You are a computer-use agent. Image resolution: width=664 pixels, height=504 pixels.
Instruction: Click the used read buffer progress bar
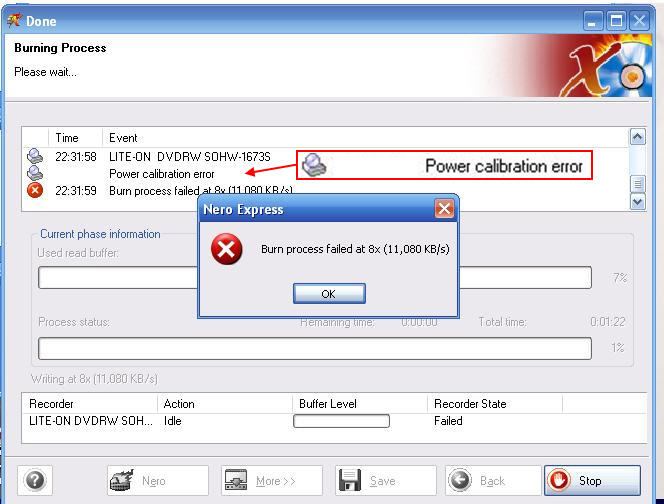tap(315, 277)
